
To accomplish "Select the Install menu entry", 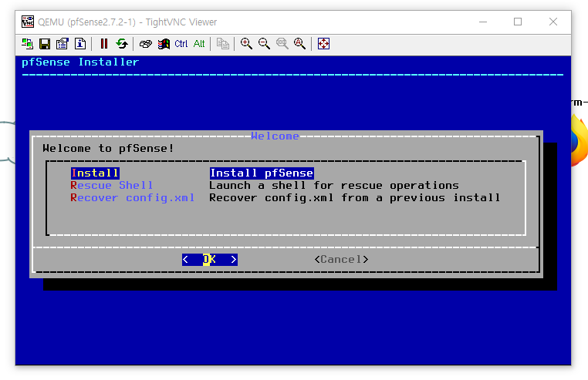I will [95, 173].
